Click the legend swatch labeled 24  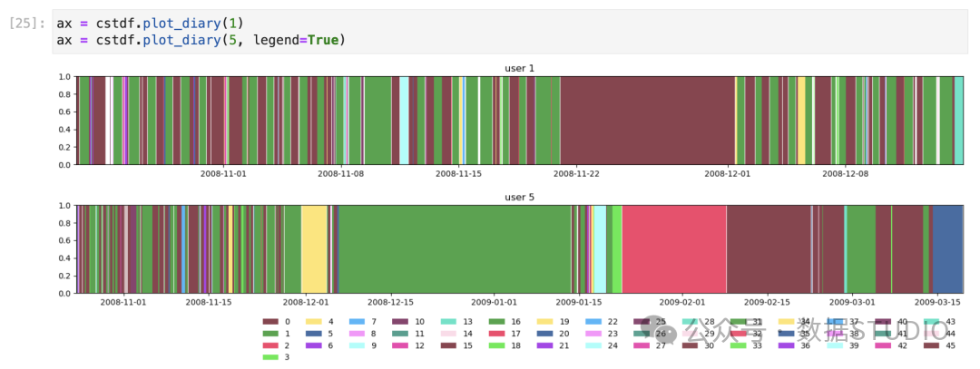coord(593,345)
